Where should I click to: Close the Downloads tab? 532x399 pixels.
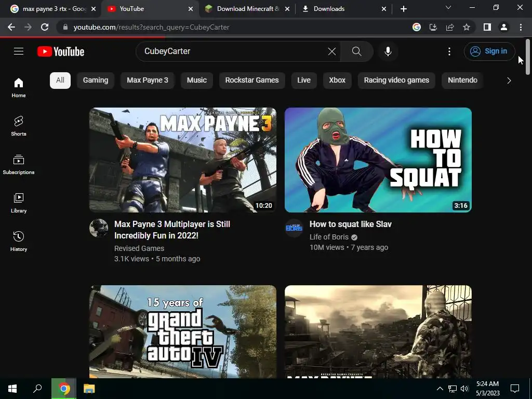pyautogui.click(x=384, y=9)
